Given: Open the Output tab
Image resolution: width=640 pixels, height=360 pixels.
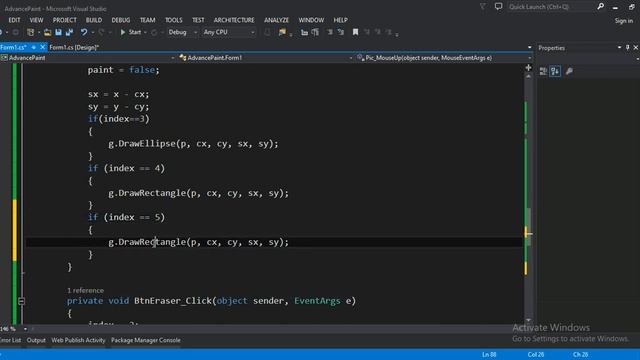Looking at the screenshot, I should click(36, 340).
